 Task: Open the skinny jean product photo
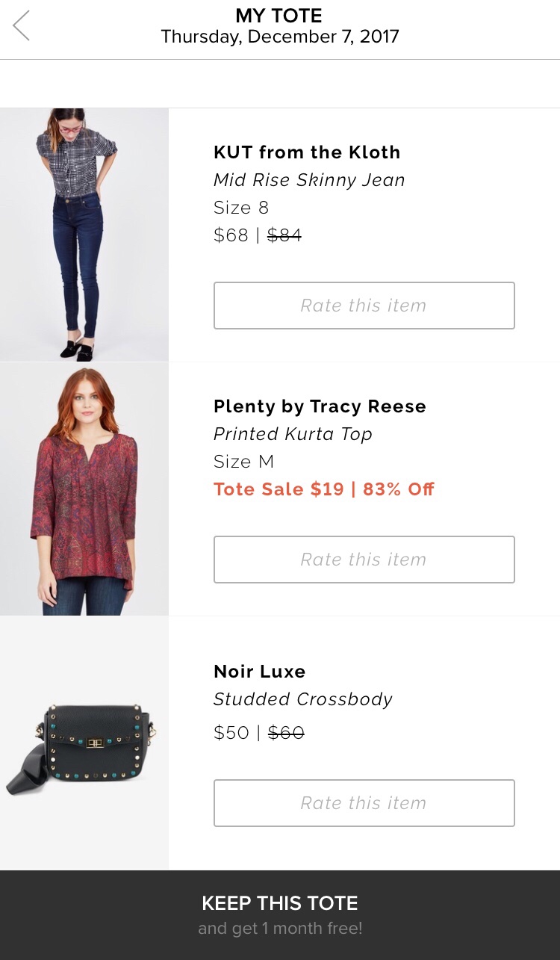pos(84,235)
